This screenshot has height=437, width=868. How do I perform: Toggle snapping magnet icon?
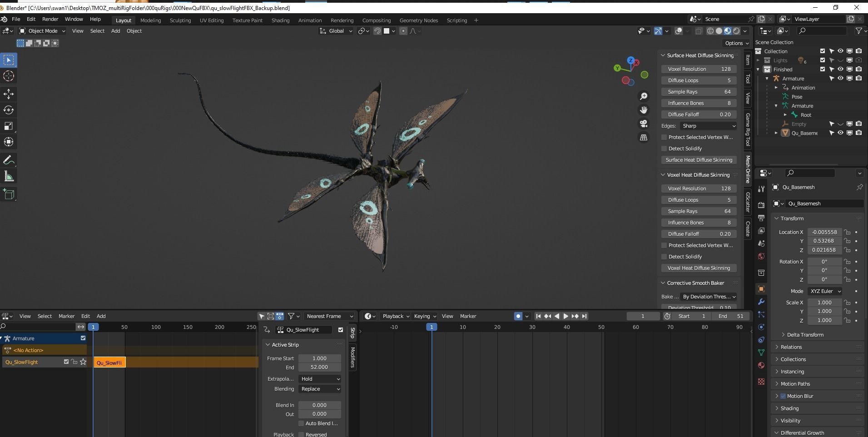[377, 31]
